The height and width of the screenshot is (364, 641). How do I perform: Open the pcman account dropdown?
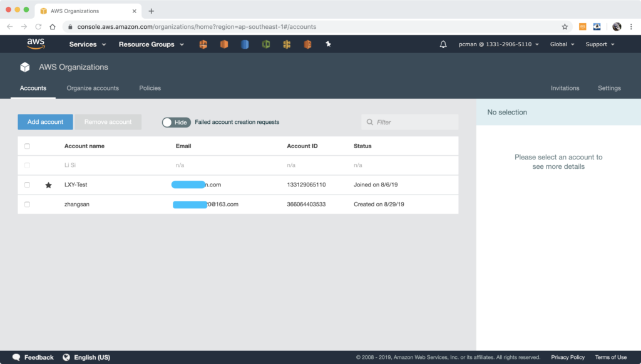pyautogui.click(x=499, y=44)
